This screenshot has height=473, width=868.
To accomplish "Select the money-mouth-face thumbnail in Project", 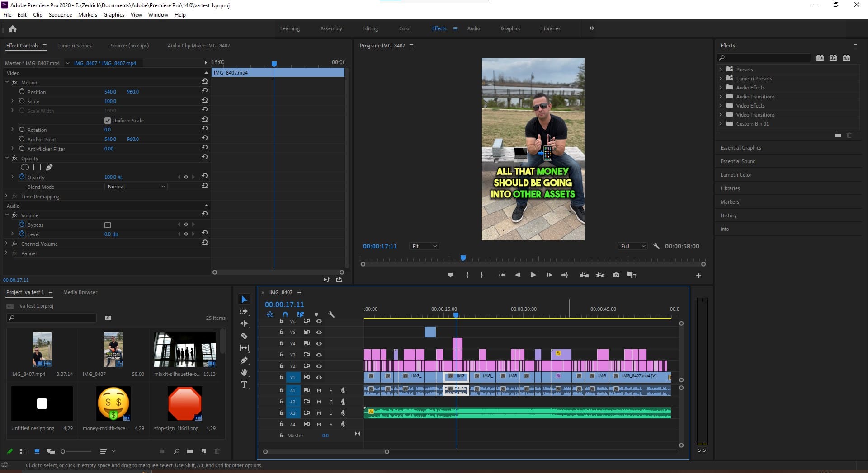I will [113, 403].
